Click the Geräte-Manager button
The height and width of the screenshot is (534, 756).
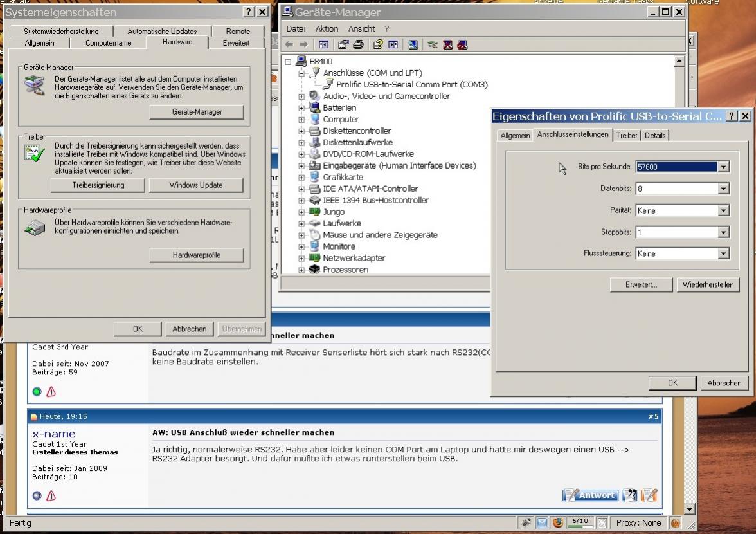pyautogui.click(x=197, y=112)
